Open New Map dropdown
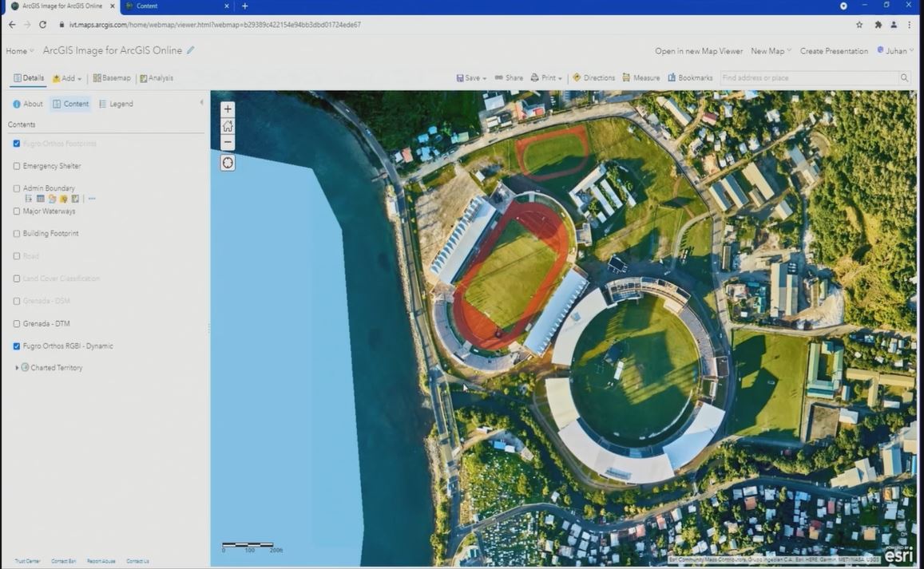 (771, 51)
